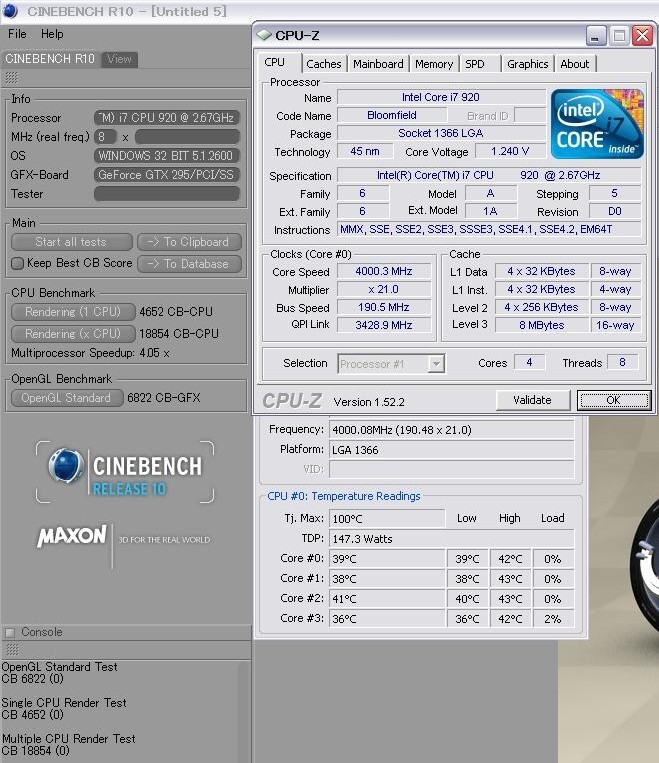The width and height of the screenshot is (659, 763).
Task: Open the Help menu in CINEBENCH
Action: click(x=52, y=34)
